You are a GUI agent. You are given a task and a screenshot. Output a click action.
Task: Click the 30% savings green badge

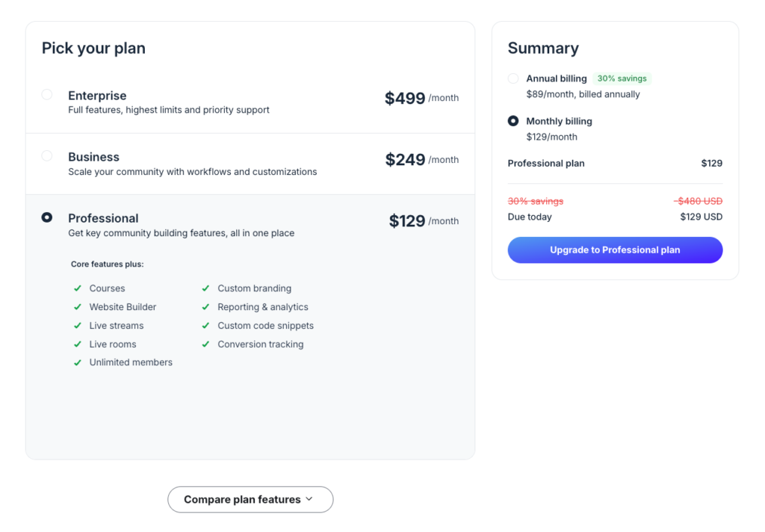[x=622, y=78]
